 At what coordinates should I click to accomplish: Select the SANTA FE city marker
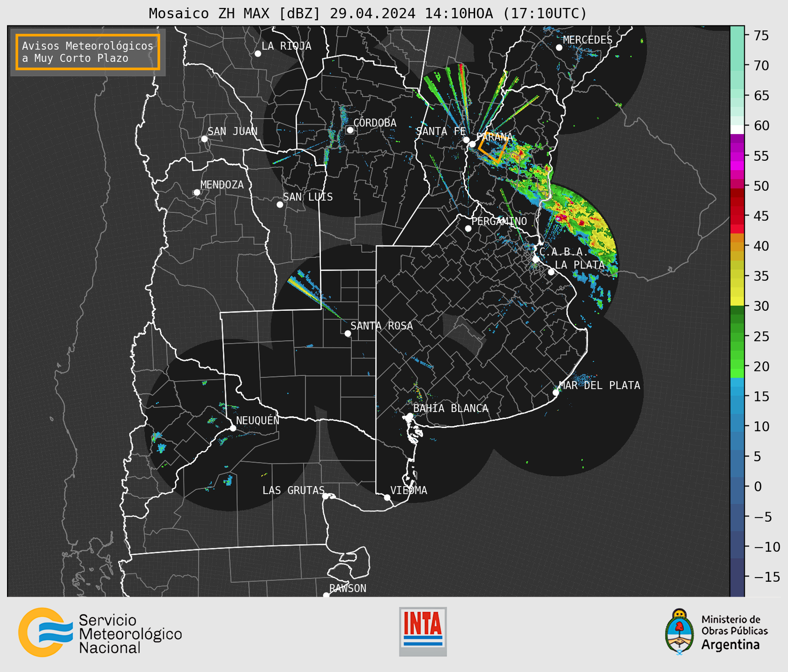466,140
